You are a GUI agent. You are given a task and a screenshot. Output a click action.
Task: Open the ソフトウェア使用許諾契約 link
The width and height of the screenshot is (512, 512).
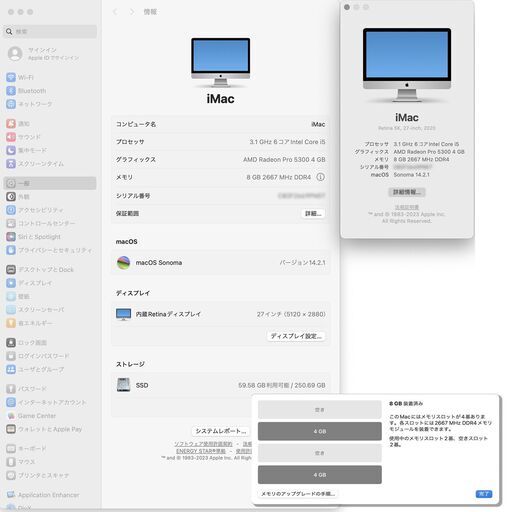(203, 444)
